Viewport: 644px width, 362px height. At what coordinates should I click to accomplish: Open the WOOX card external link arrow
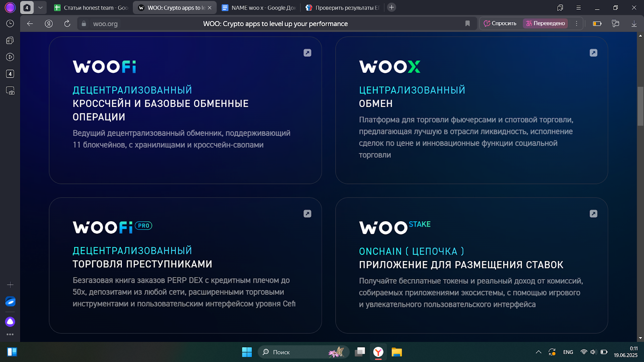(593, 53)
